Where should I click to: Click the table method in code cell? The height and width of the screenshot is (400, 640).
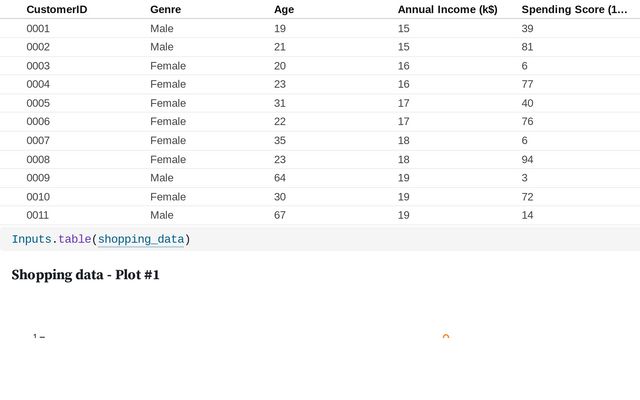point(74,239)
